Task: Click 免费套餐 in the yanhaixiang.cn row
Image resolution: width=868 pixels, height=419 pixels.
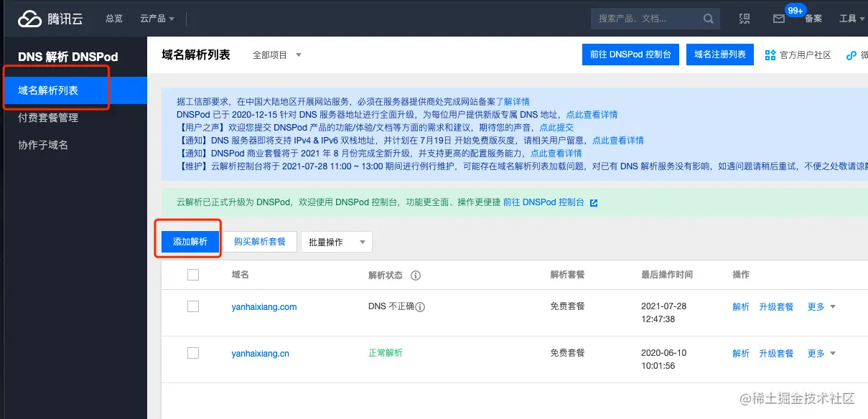Action: (567, 353)
